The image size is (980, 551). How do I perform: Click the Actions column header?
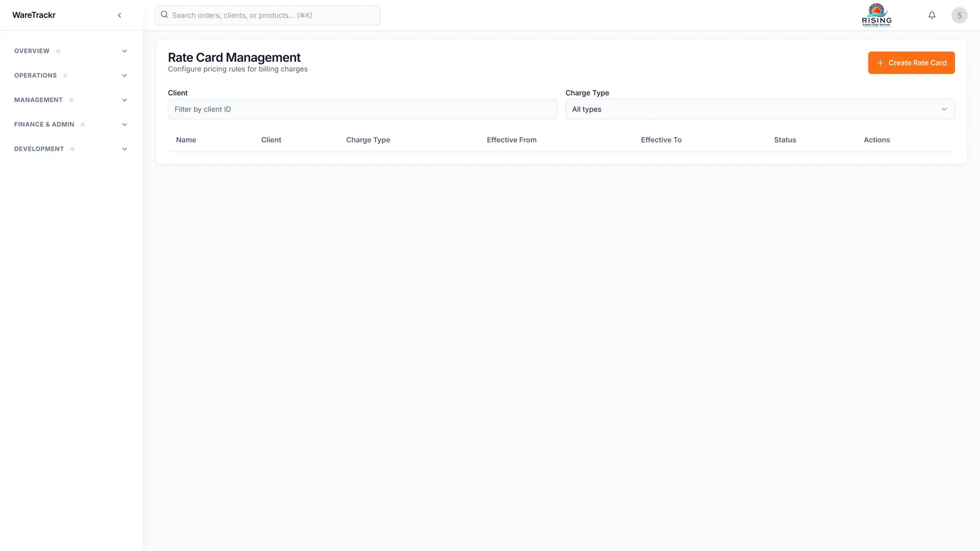tap(876, 140)
